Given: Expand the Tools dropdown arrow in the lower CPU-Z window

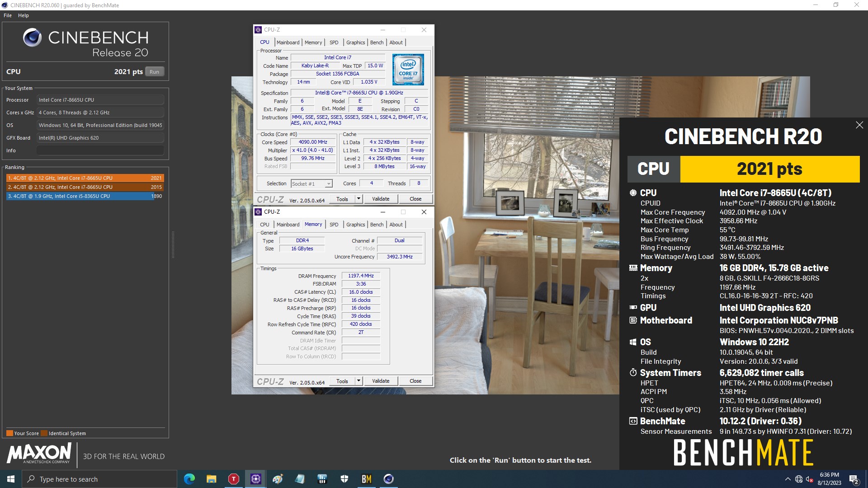Looking at the screenshot, I should tap(359, 381).
